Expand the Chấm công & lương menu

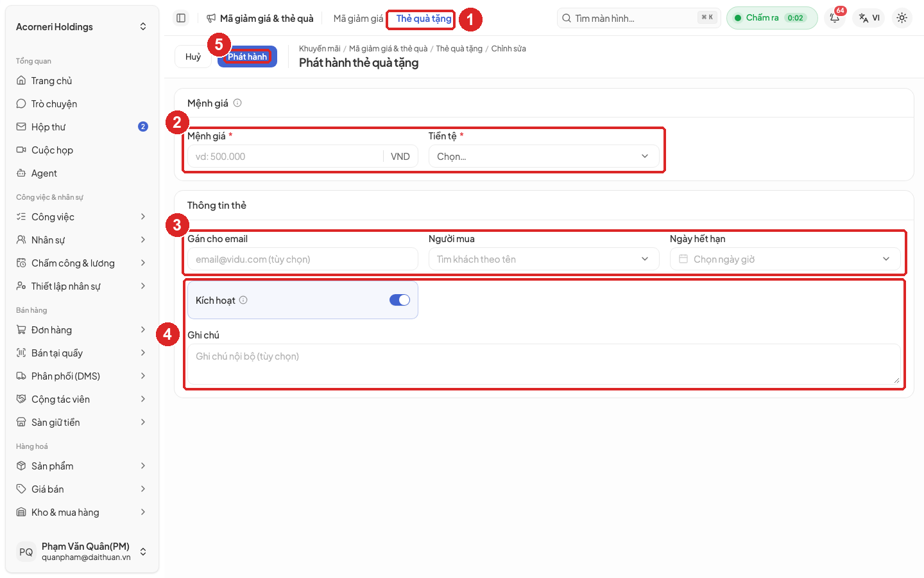coord(82,263)
